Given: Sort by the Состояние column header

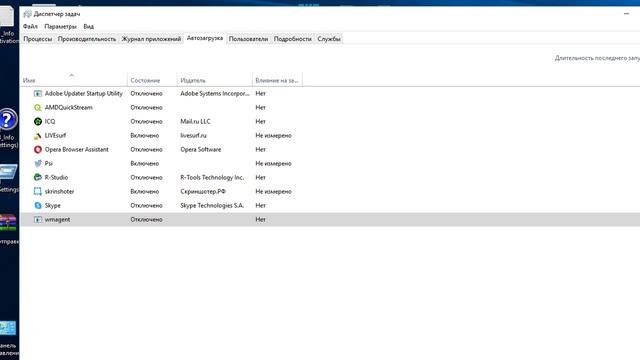Looking at the screenshot, I should click(152, 80).
